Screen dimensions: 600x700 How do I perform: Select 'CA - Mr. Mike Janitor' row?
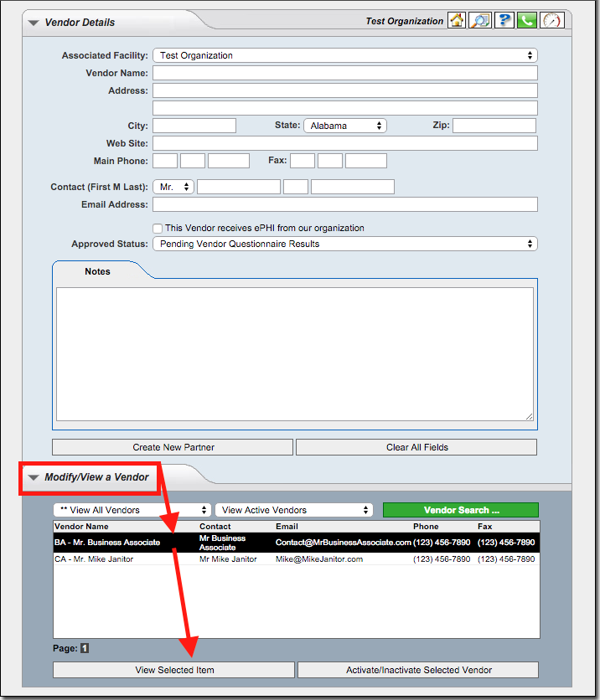296,559
